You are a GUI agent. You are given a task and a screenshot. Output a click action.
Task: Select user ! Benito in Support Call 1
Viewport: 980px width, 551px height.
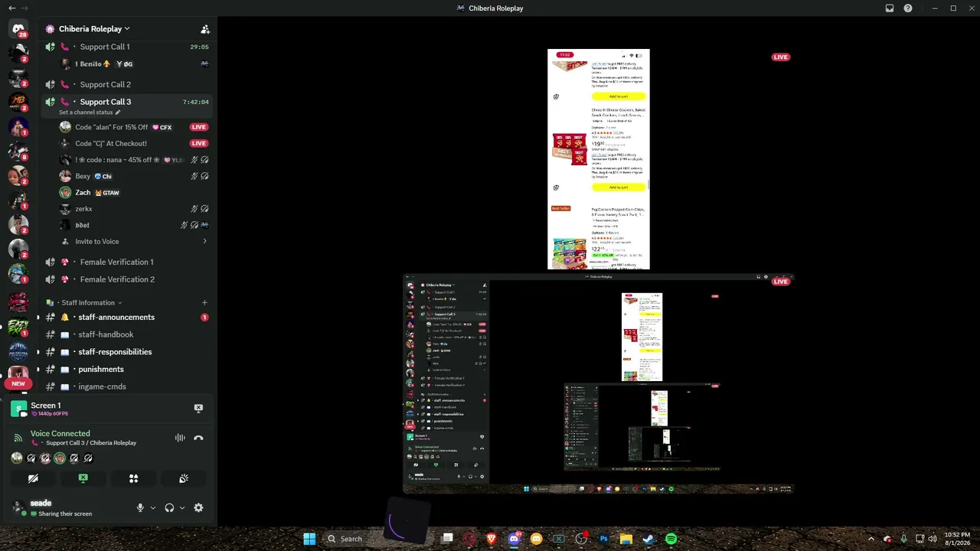pos(134,64)
